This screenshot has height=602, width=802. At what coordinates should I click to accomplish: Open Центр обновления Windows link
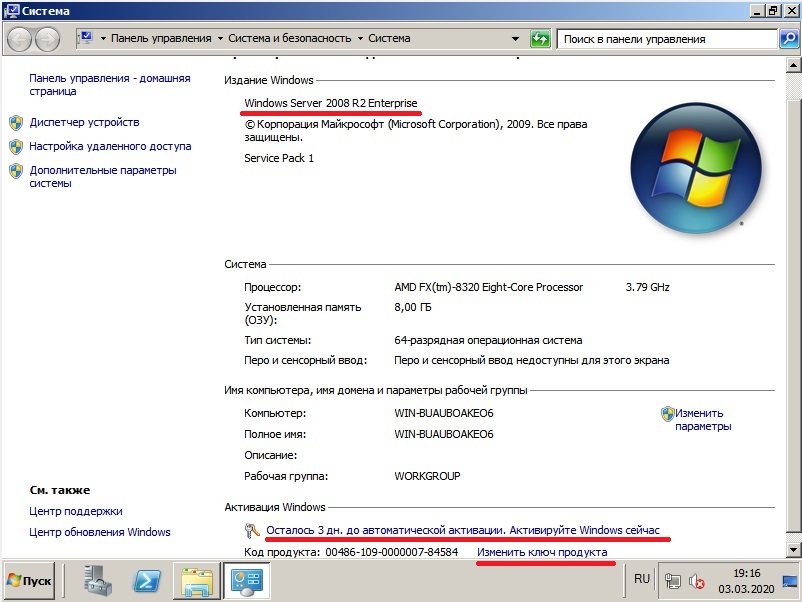click(x=100, y=532)
